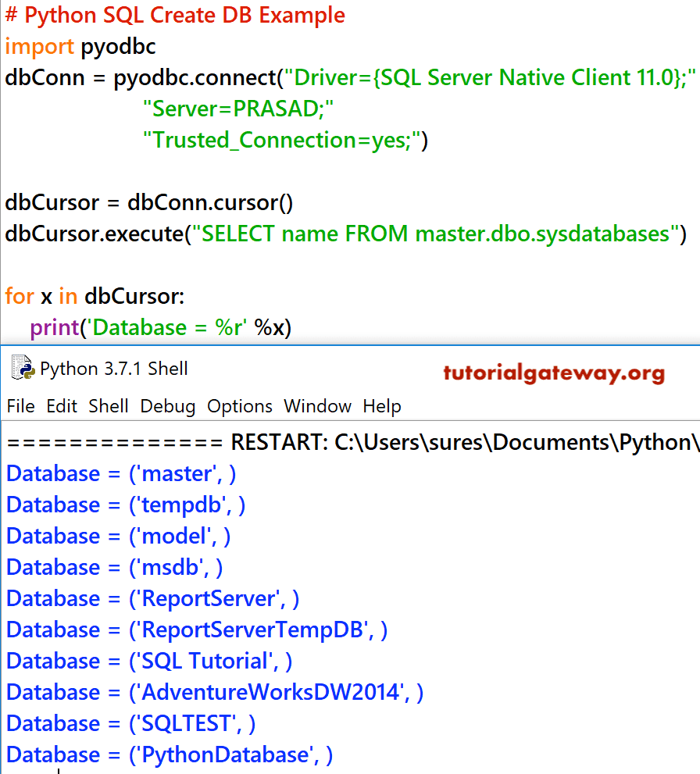Open the Window menu
This screenshot has width=700, height=774.
pyautogui.click(x=317, y=406)
